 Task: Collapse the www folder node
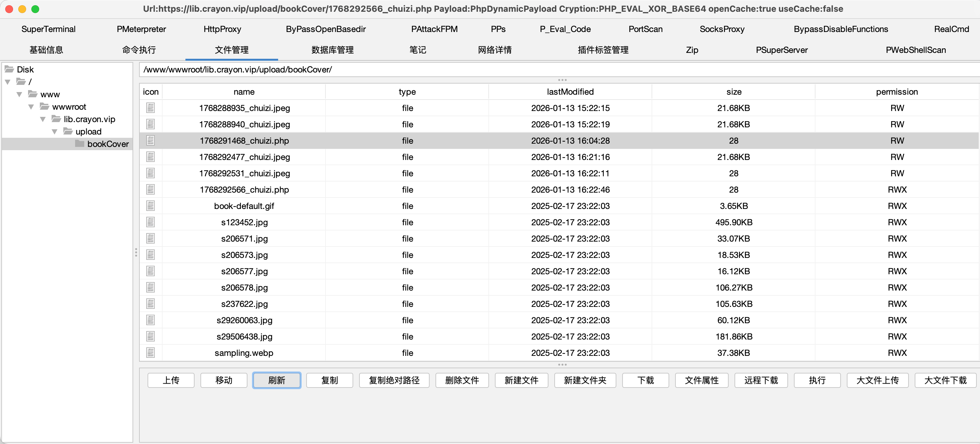19,94
